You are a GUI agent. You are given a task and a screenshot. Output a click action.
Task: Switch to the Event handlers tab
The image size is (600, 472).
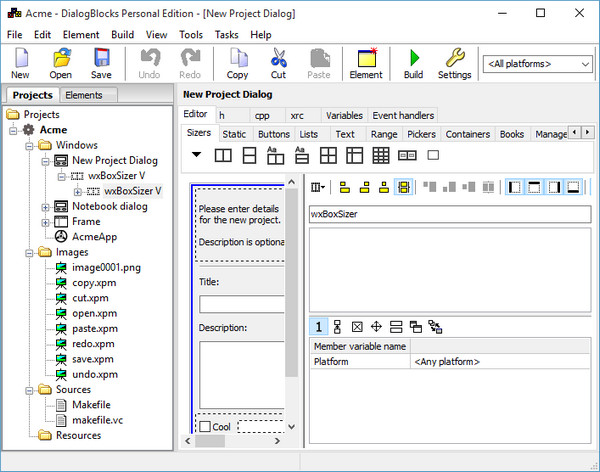(404, 115)
